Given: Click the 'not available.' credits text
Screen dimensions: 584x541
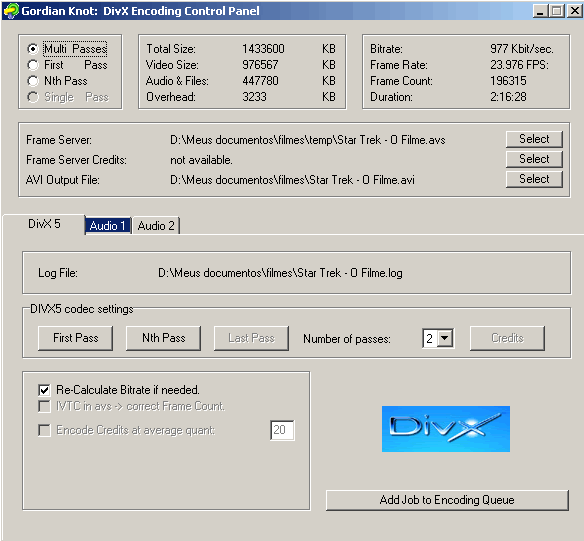Looking at the screenshot, I should point(201,160).
